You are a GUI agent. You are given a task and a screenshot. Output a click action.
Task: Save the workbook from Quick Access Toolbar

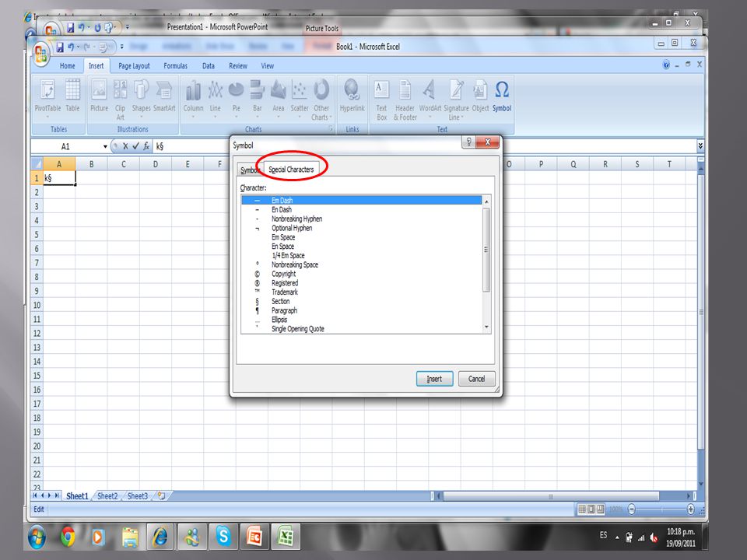pos(60,47)
